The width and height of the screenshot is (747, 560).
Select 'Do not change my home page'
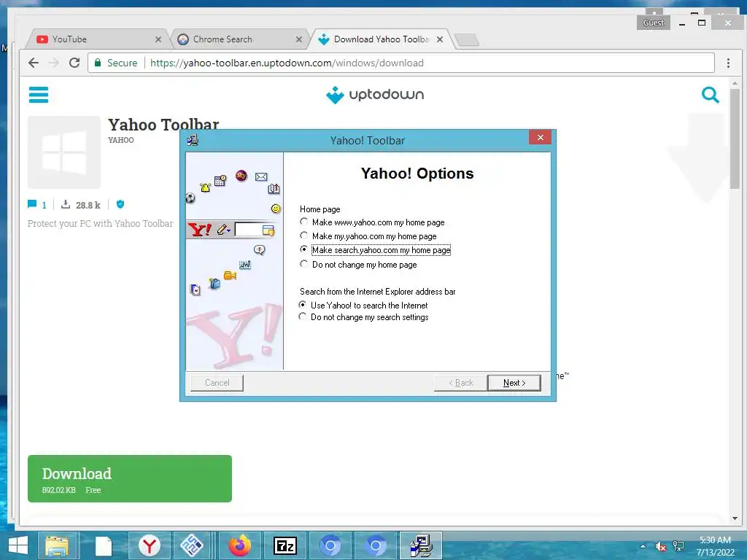[303, 264]
